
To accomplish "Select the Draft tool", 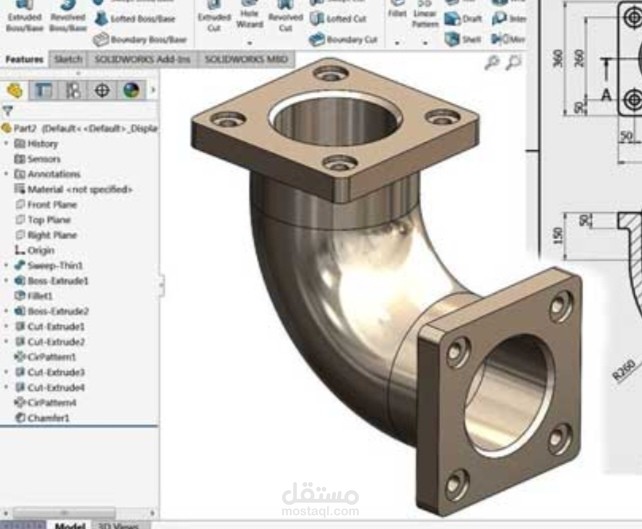I will click(463, 19).
